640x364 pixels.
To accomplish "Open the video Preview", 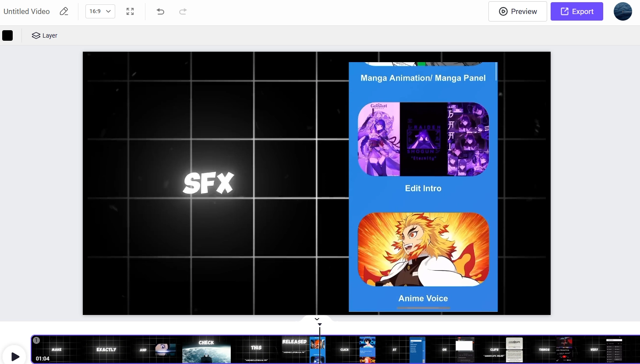I will click(517, 11).
